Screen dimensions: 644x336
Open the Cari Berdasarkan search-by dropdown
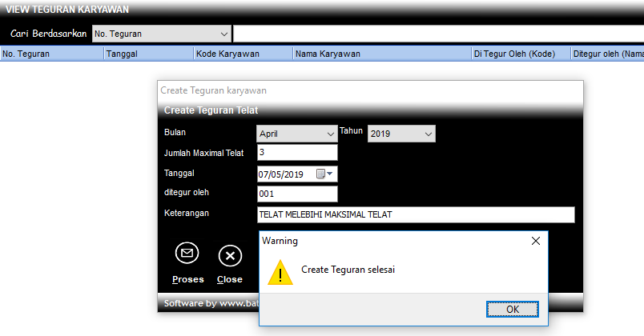(161, 34)
